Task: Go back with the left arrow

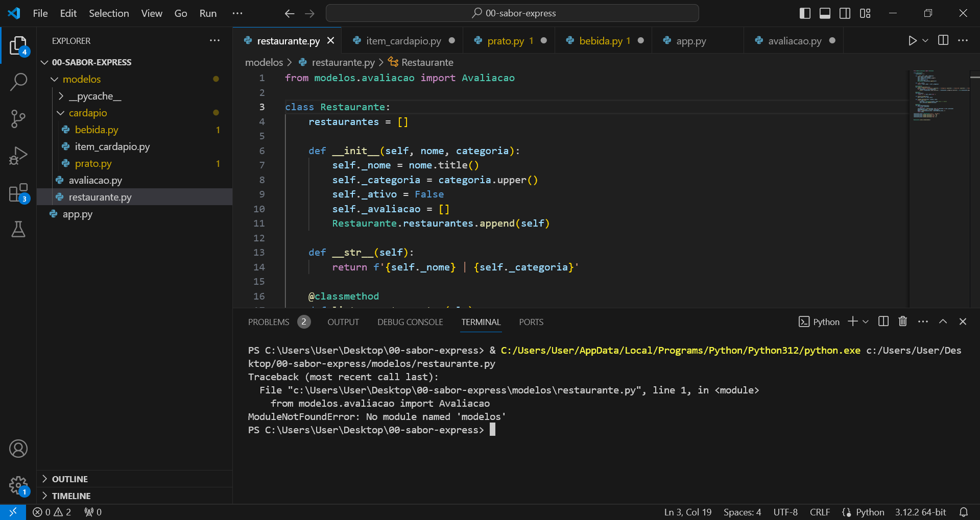Action: (x=290, y=13)
